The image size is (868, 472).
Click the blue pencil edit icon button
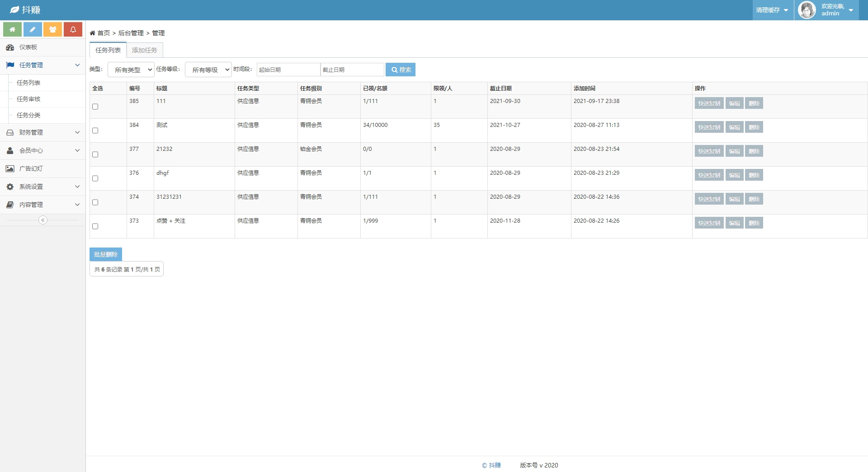pos(33,29)
